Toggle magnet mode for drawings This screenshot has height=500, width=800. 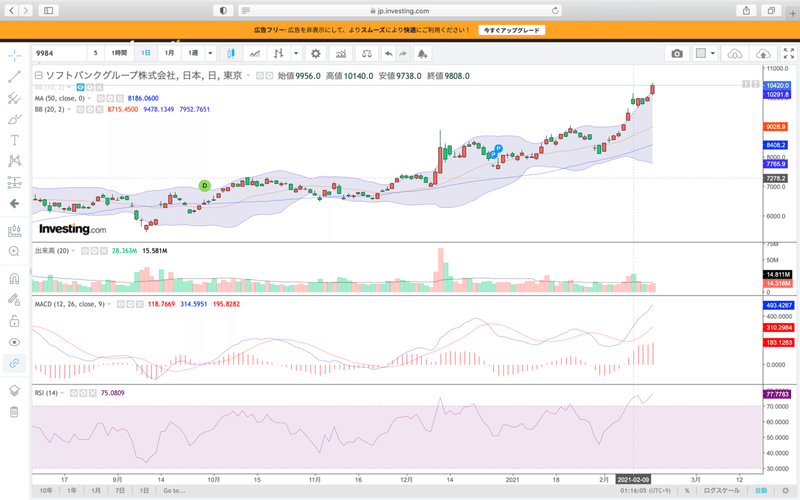[x=14, y=279]
